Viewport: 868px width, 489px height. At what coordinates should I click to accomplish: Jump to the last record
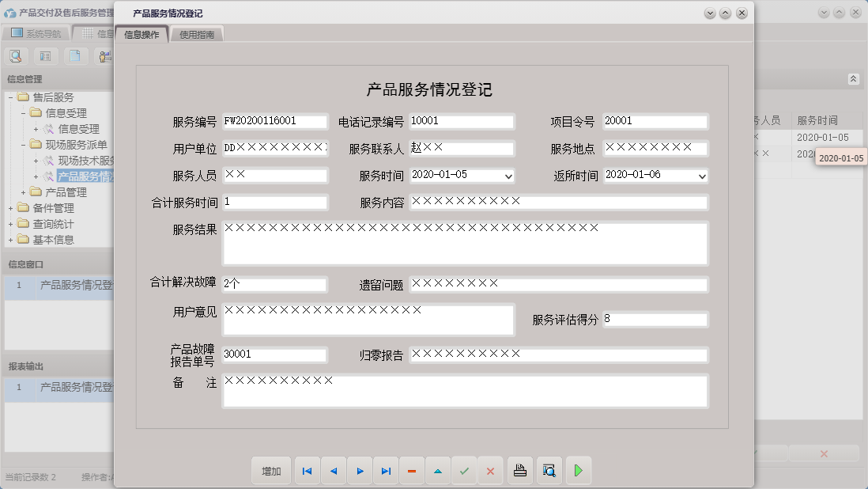[x=386, y=471]
